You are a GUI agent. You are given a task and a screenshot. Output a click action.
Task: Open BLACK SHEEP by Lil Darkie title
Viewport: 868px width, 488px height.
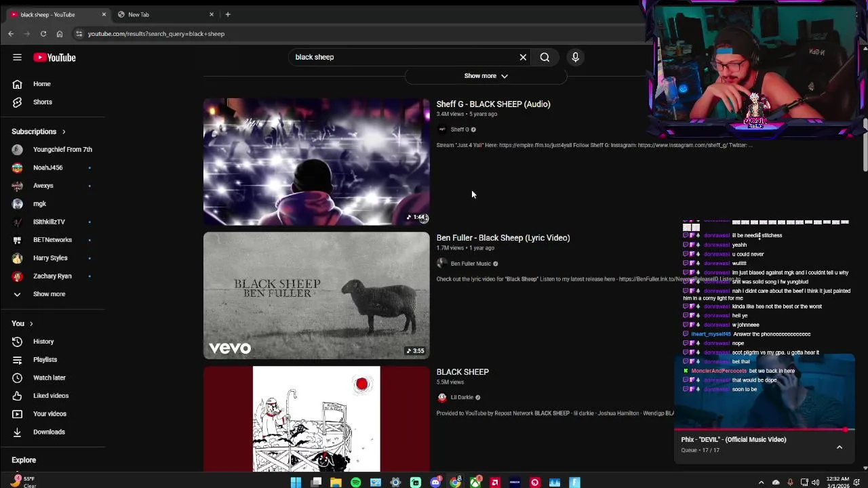tap(462, 372)
